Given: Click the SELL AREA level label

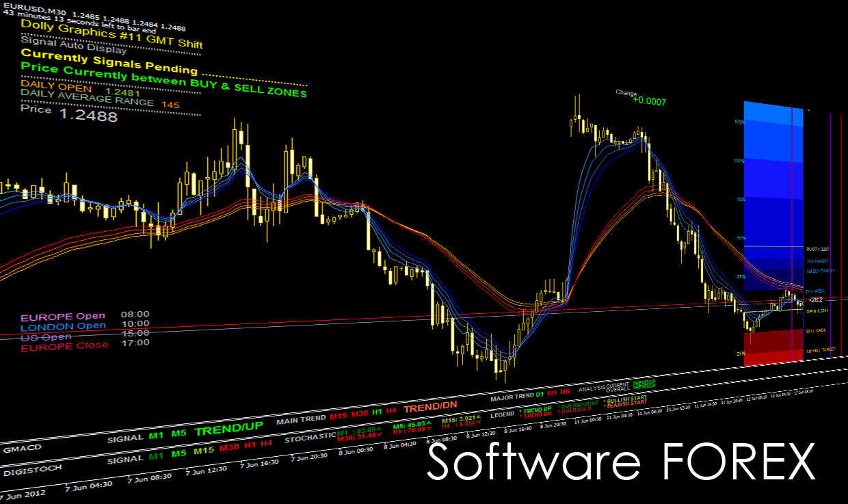Looking at the screenshot, I should [815, 331].
